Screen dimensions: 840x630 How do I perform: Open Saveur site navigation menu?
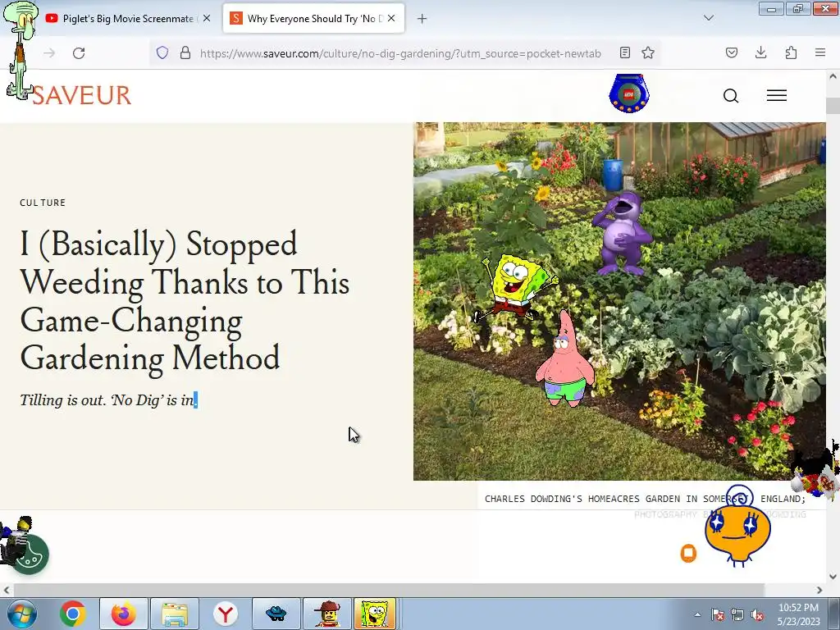(776, 95)
